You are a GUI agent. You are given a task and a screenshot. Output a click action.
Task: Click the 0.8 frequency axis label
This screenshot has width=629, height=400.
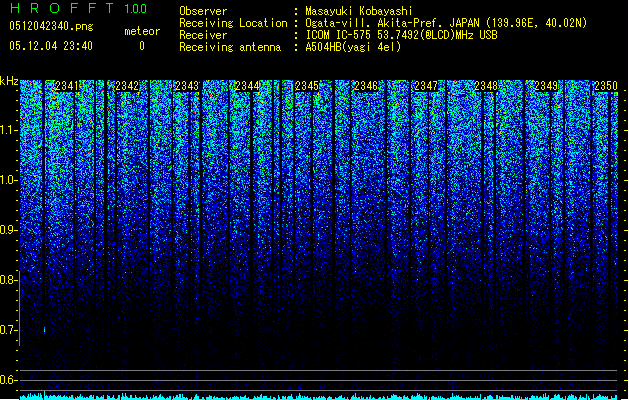(8, 280)
